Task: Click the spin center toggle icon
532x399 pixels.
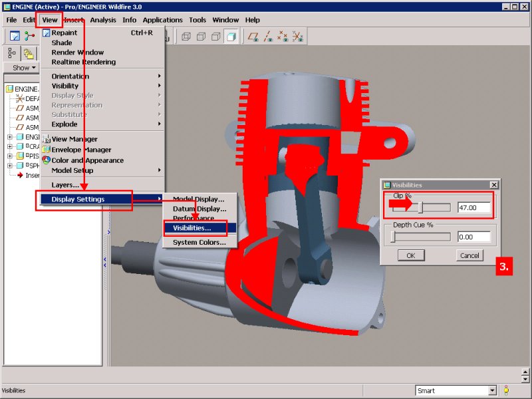Action: tap(29, 36)
